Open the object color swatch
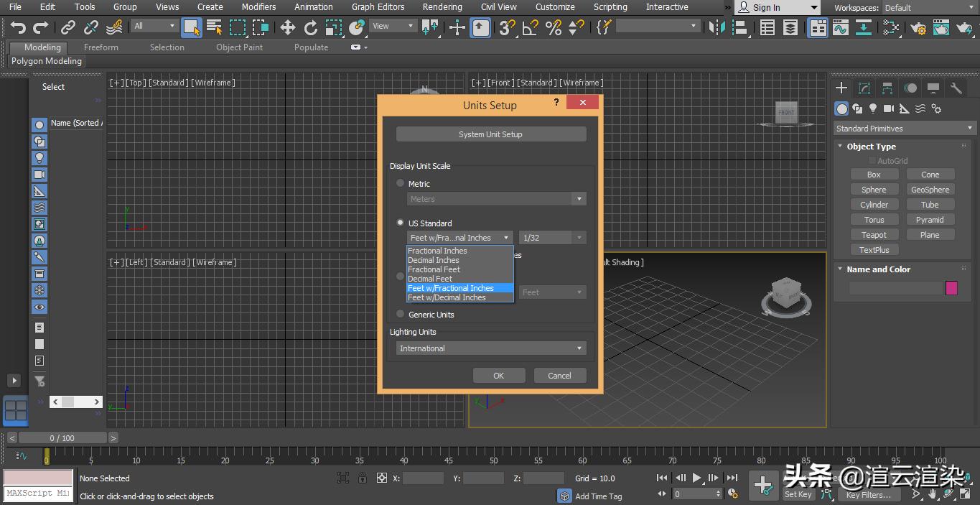This screenshot has width=980, height=505. [952, 287]
